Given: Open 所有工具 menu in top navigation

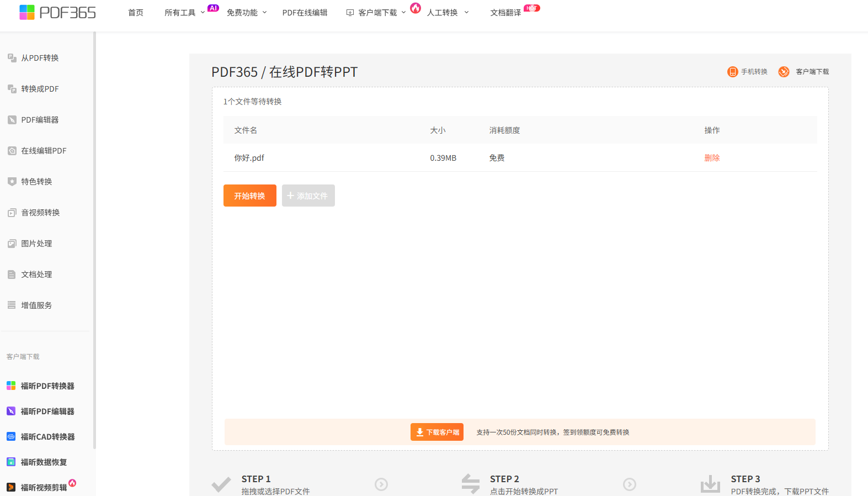Looking at the screenshot, I should point(180,12).
